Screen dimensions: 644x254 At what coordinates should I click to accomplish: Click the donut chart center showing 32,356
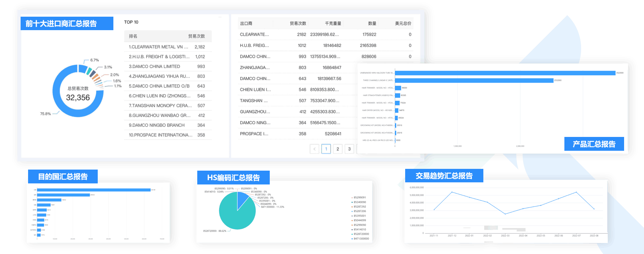click(x=78, y=94)
